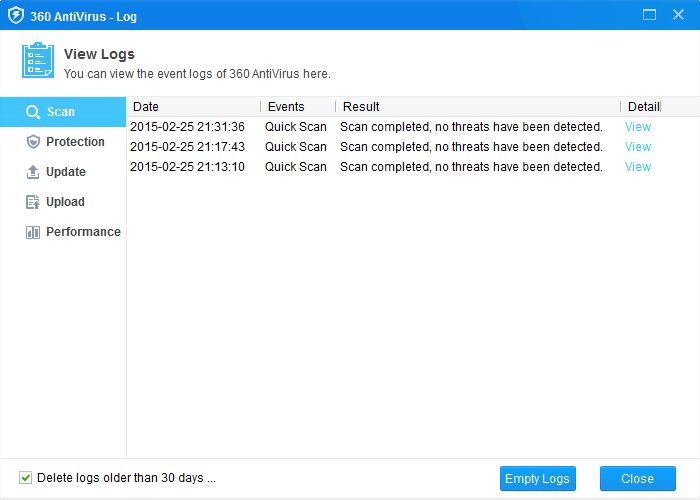Close the window with the X icon

[x=678, y=15]
